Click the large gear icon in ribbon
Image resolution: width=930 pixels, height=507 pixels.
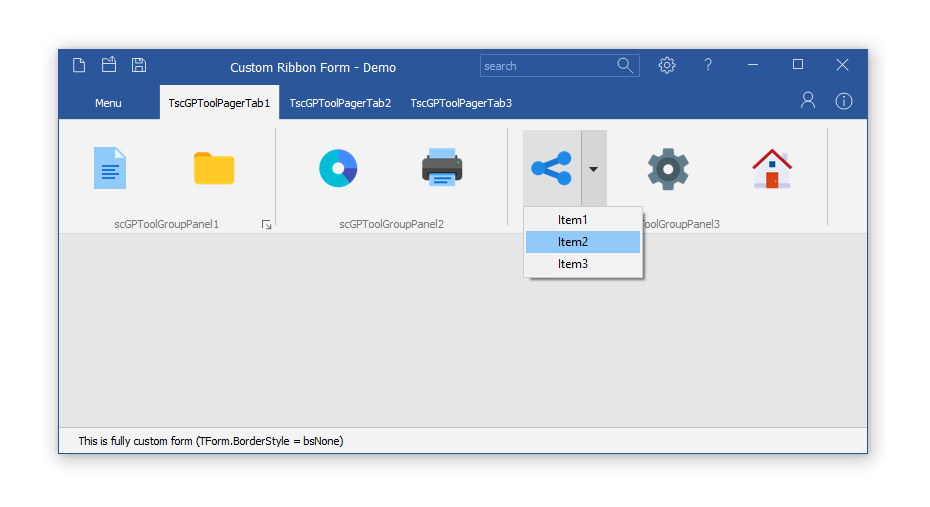(668, 169)
